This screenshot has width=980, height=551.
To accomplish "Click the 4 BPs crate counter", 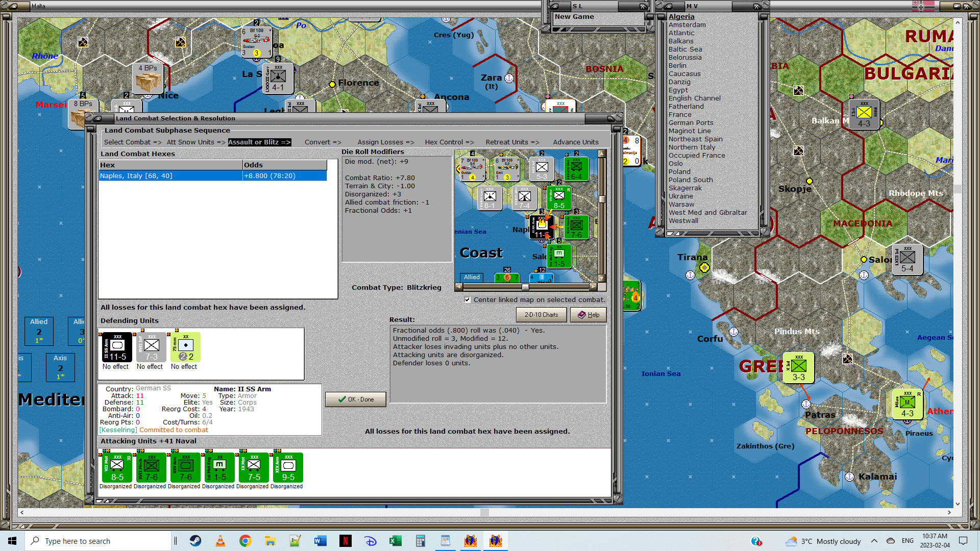I will tap(148, 78).
